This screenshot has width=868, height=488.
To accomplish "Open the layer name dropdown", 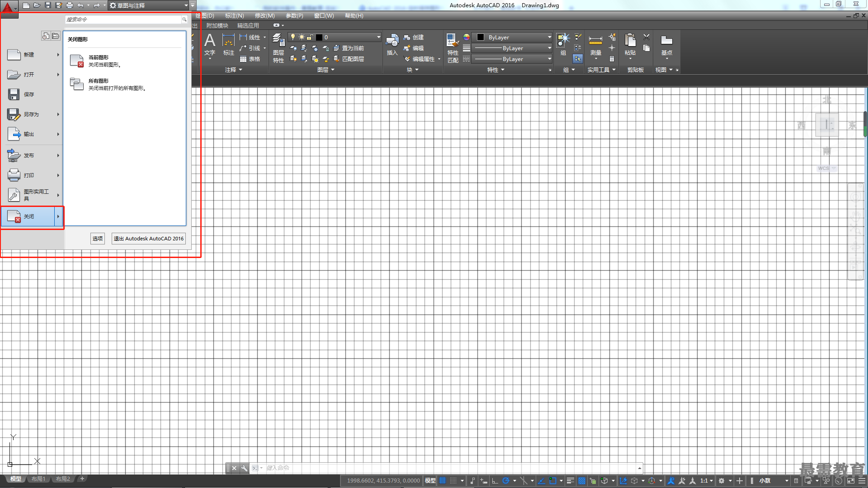I will coord(378,37).
